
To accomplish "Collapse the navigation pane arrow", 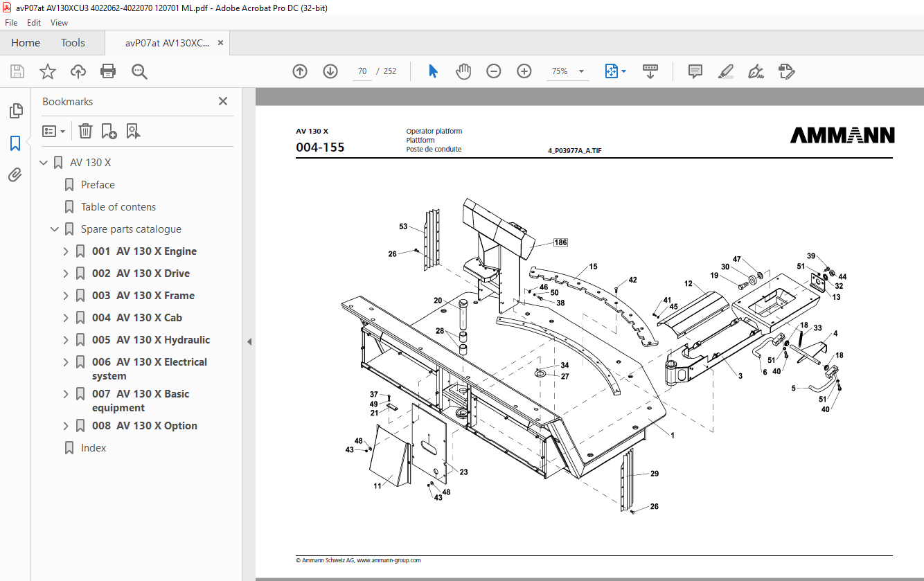I will pos(249,341).
